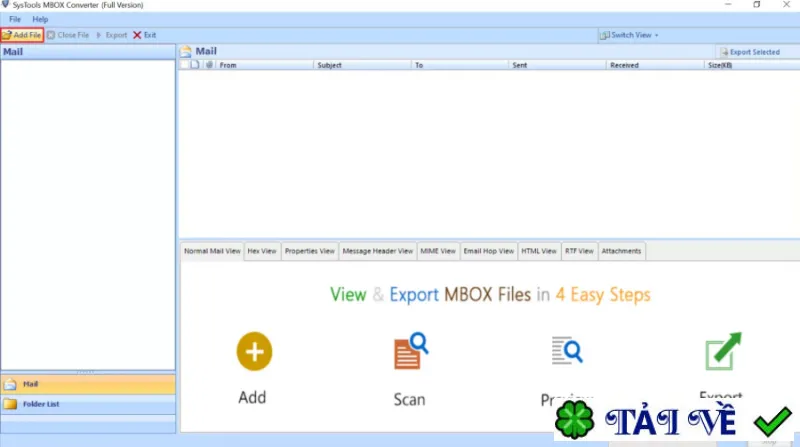Click the red X Exit icon
This screenshot has height=447, width=800.
pyautogui.click(x=137, y=35)
